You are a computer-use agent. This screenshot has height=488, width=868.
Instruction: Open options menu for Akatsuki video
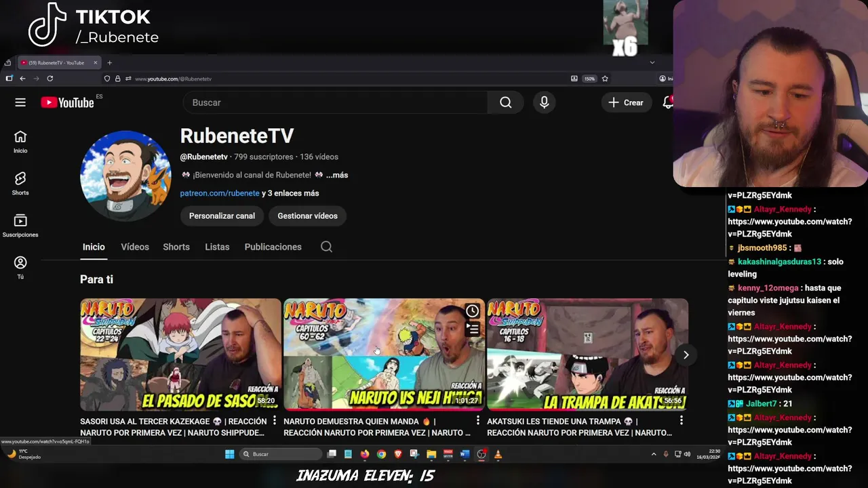point(682,421)
